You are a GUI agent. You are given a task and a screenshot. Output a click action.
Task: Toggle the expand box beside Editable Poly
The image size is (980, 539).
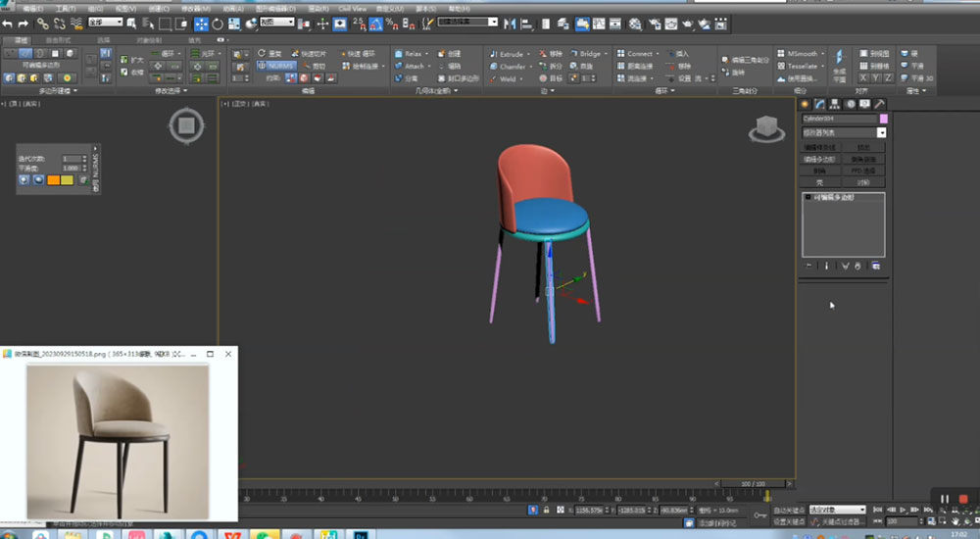click(x=807, y=198)
